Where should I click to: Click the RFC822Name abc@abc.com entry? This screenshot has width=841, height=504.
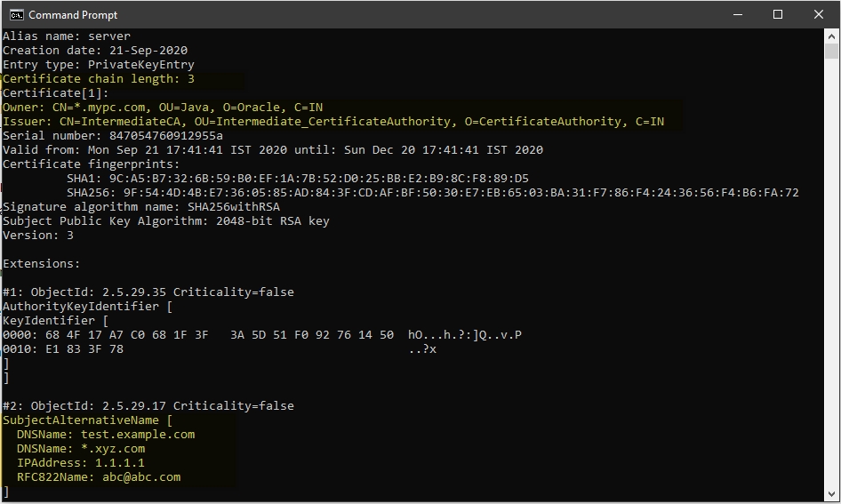pos(99,477)
